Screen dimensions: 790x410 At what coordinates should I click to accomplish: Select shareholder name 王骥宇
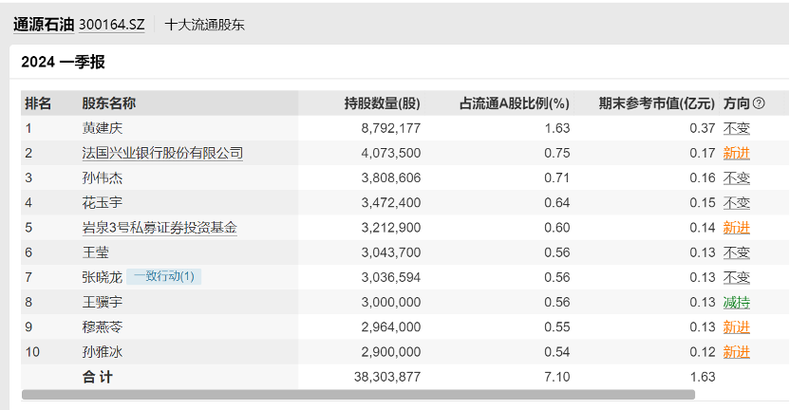(x=102, y=302)
